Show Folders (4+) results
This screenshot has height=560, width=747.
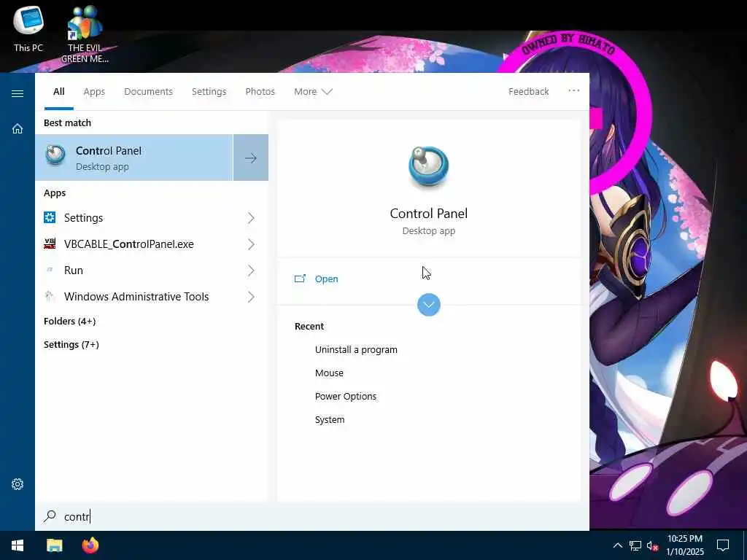coord(69,321)
